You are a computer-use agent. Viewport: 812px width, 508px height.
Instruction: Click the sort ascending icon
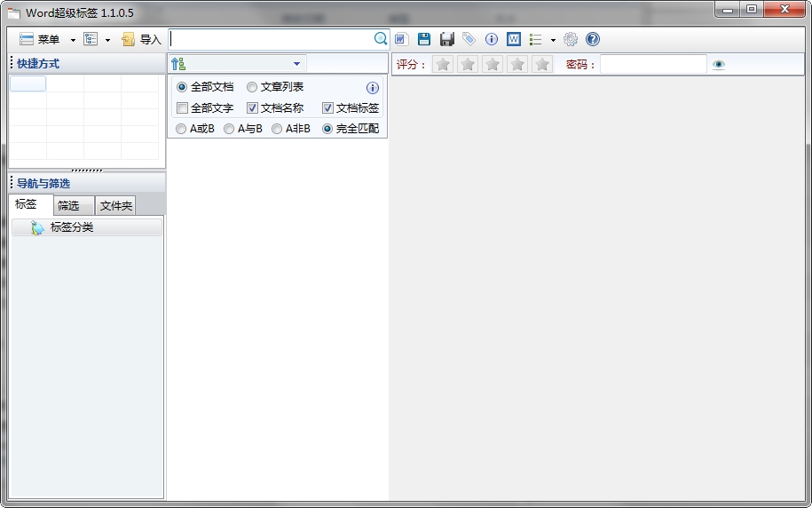point(178,64)
